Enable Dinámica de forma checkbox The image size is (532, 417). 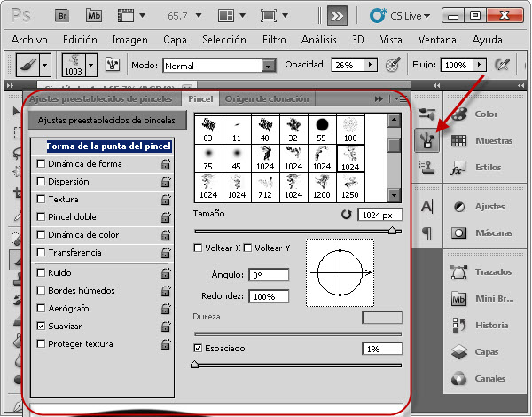click(41, 163)
